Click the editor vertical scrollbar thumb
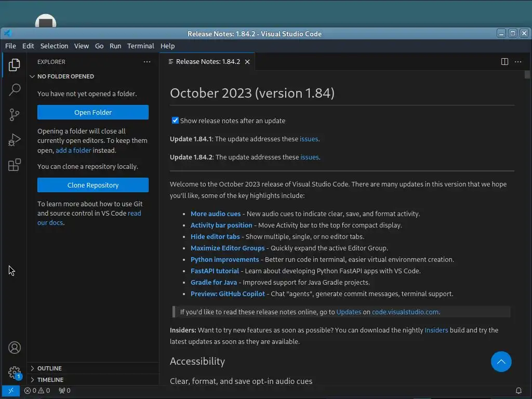 click(x=527, y=74)
